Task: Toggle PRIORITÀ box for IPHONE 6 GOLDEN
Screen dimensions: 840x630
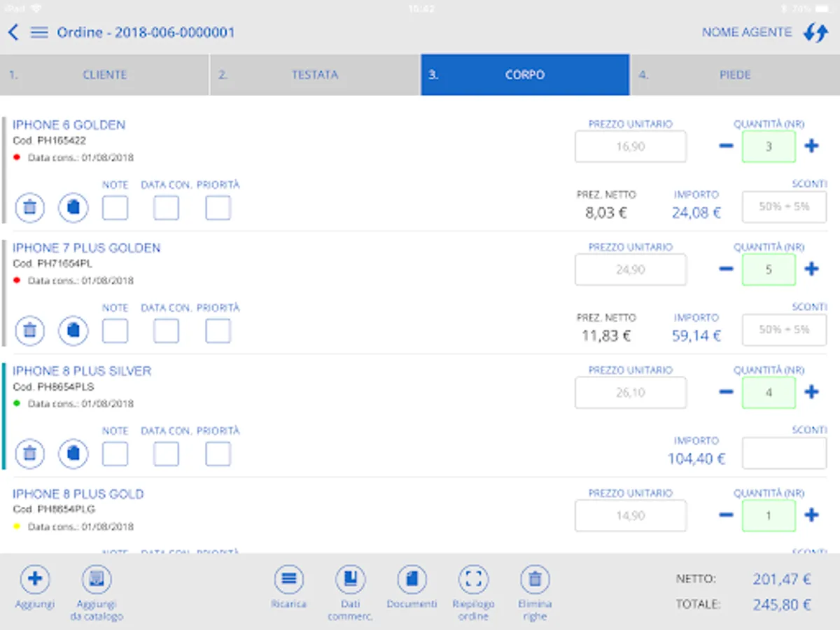Action: coord(218,208)
